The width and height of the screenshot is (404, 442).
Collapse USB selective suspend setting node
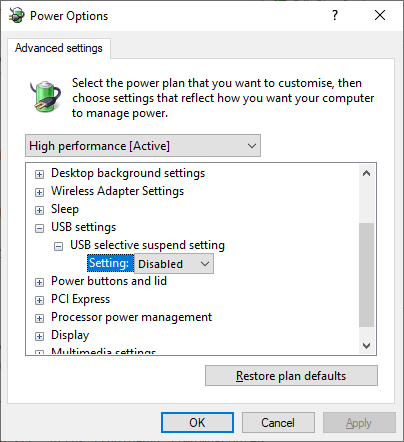pos(58,246)
